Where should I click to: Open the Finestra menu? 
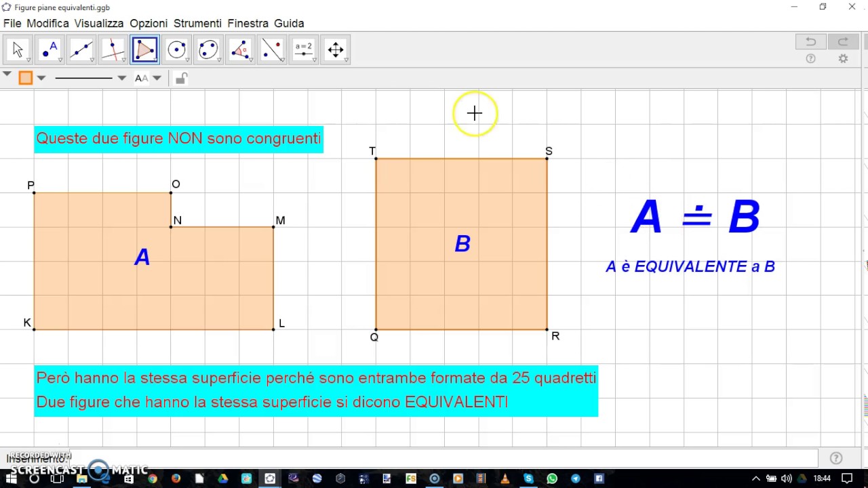coord(248,23)
